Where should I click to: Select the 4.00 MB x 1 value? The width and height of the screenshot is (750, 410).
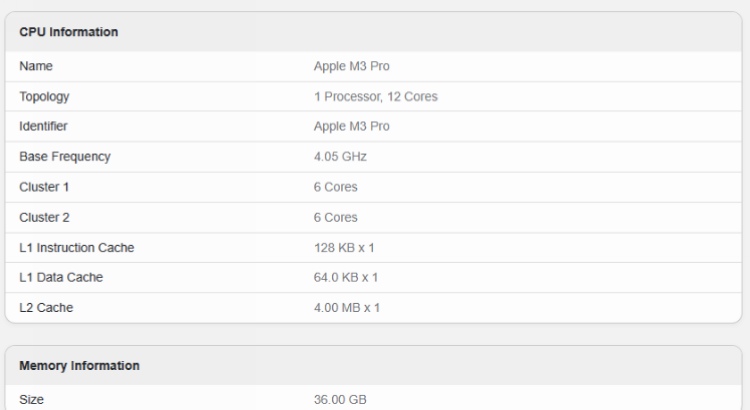(347, 307)
